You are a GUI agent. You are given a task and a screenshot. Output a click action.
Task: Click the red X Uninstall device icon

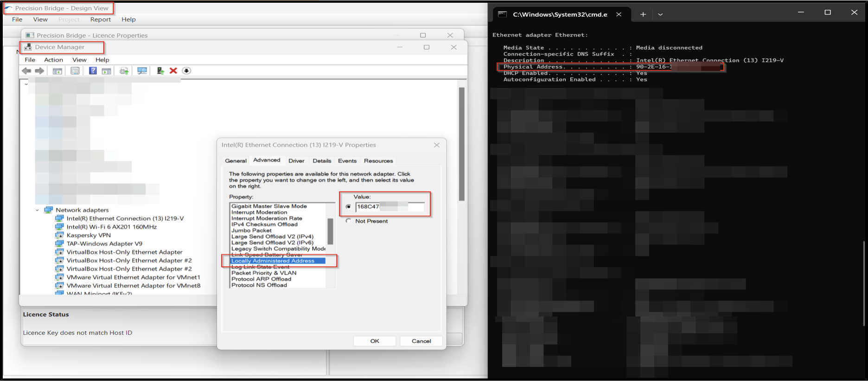click(x=173, y=70)
